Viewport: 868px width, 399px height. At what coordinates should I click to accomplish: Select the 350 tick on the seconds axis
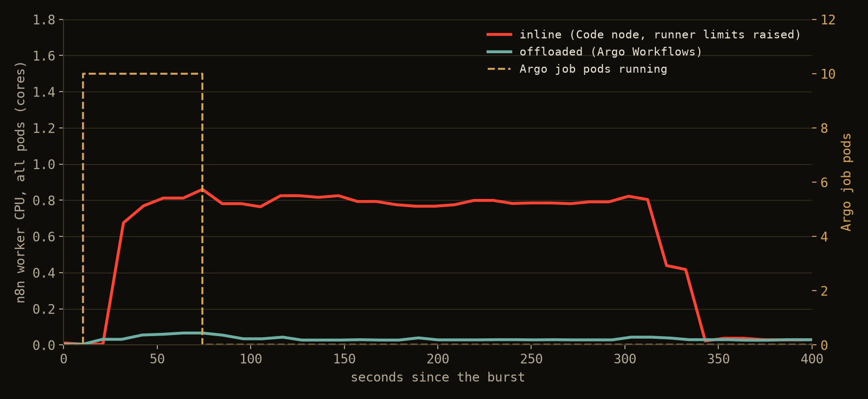point(719,359)
